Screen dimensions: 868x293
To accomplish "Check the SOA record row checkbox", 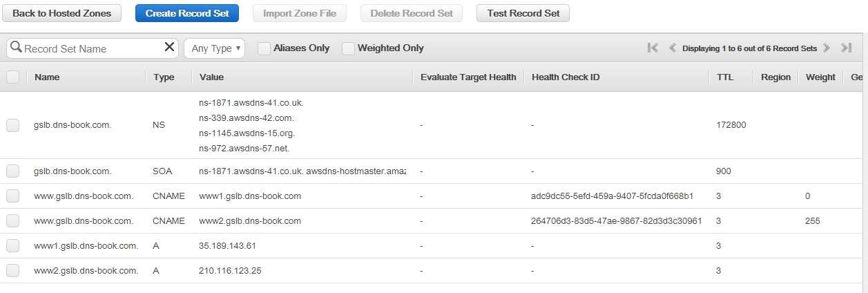I will (13, 171).
